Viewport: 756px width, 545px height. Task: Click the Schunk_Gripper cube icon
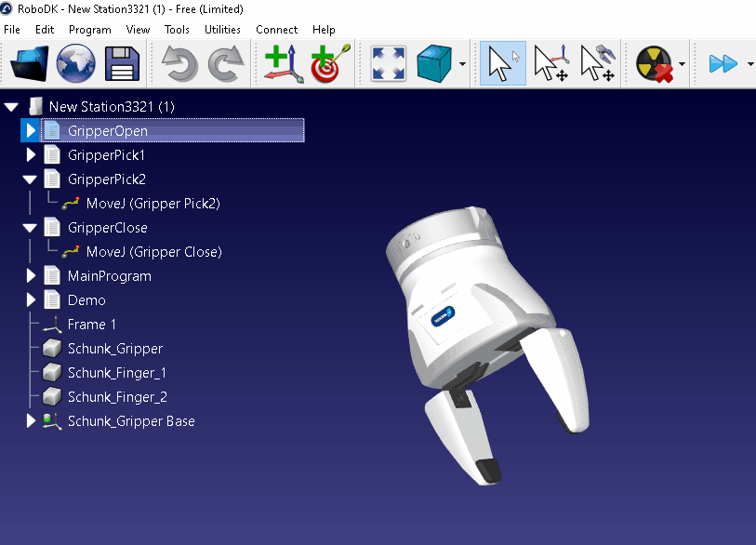coord(51,348)
